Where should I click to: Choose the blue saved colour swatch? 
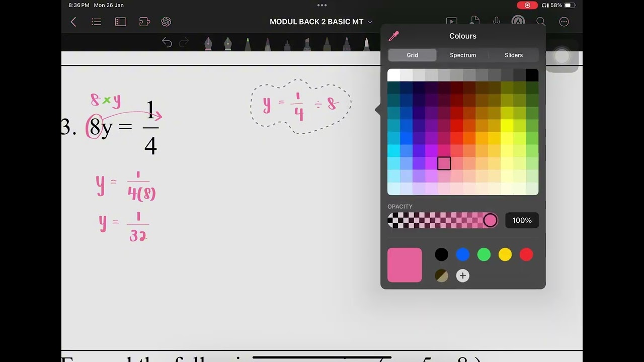click(x=462, y=254)
